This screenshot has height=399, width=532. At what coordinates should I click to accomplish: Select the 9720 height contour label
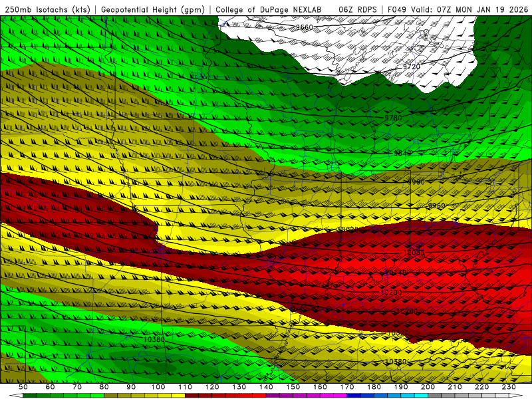tap(412, 66)
